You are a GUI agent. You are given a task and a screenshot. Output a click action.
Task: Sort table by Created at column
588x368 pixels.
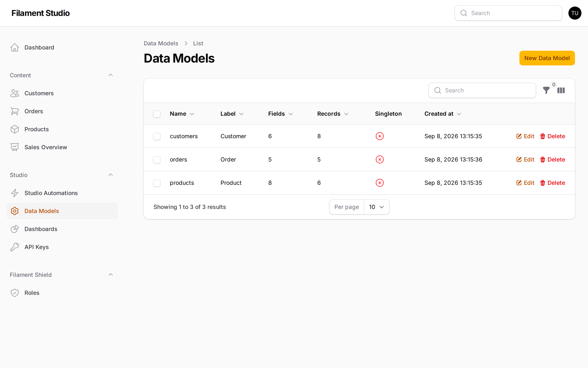pyautogui.click(x=443, y=114)
